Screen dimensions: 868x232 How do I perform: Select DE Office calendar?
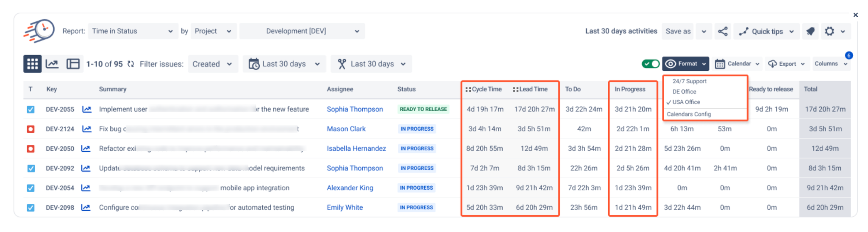point(684,92)
